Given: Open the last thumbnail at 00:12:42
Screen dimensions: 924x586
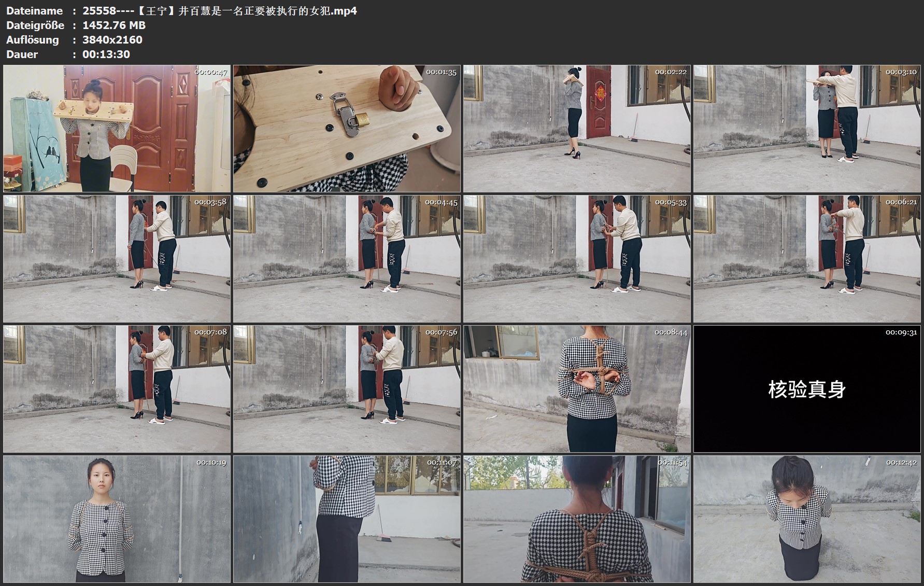Looking at the screenshot, I should 807,519.
